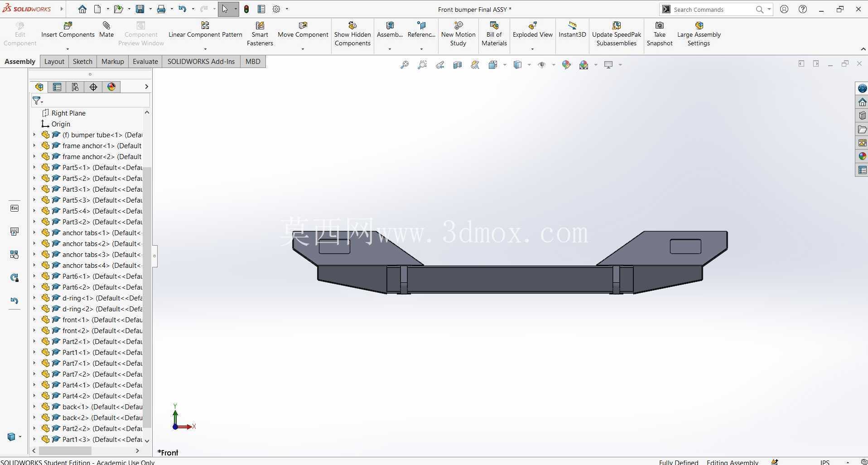Switch to the Layout tab
The image size is (868, 465).
[x=54, y=62]
